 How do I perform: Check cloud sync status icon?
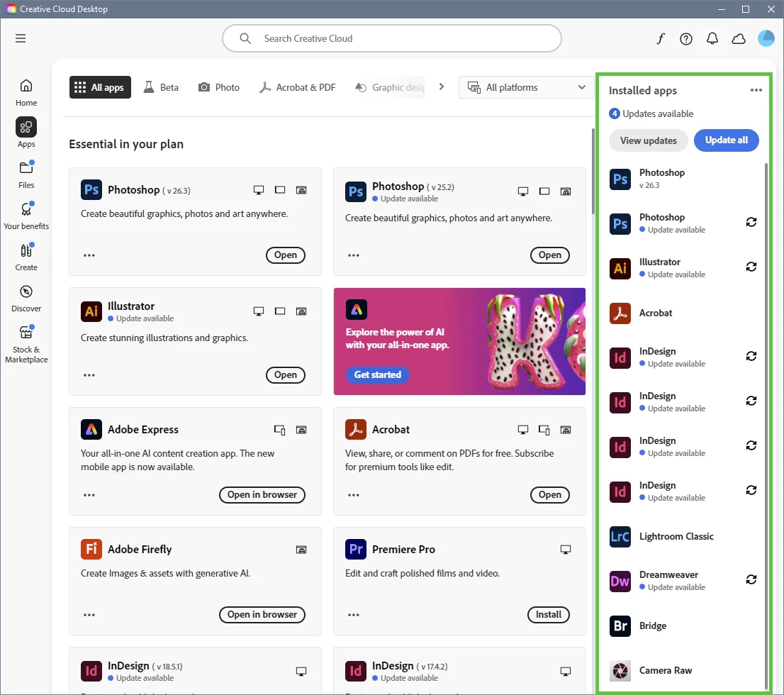(x=739, y=38)
